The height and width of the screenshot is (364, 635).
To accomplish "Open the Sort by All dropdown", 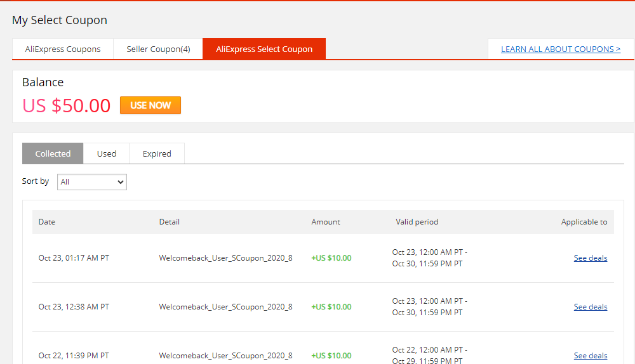I will [x=92, y=182].
